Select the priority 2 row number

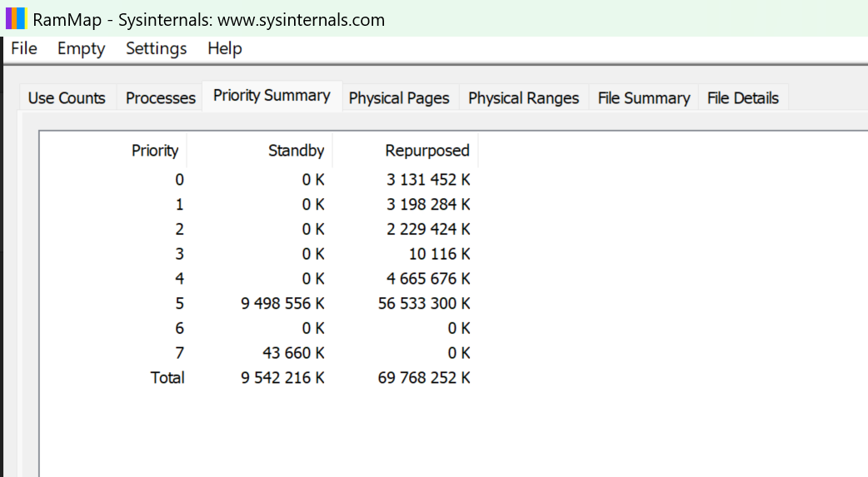[x=179, y=229]
